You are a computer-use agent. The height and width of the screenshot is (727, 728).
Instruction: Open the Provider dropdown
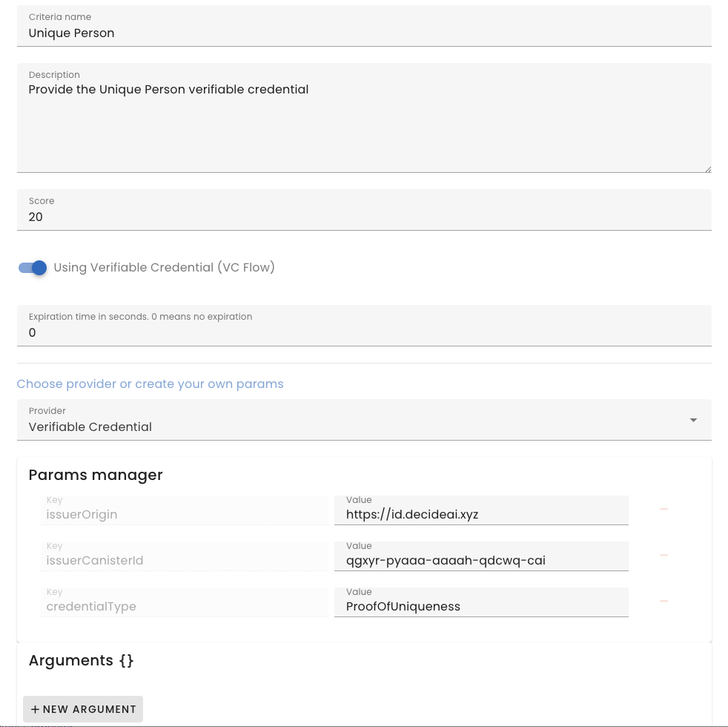point(363,420)
